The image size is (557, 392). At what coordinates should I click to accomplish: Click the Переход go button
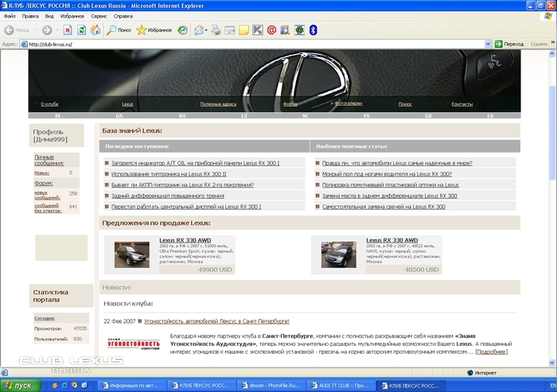click(x=509, y=44)
